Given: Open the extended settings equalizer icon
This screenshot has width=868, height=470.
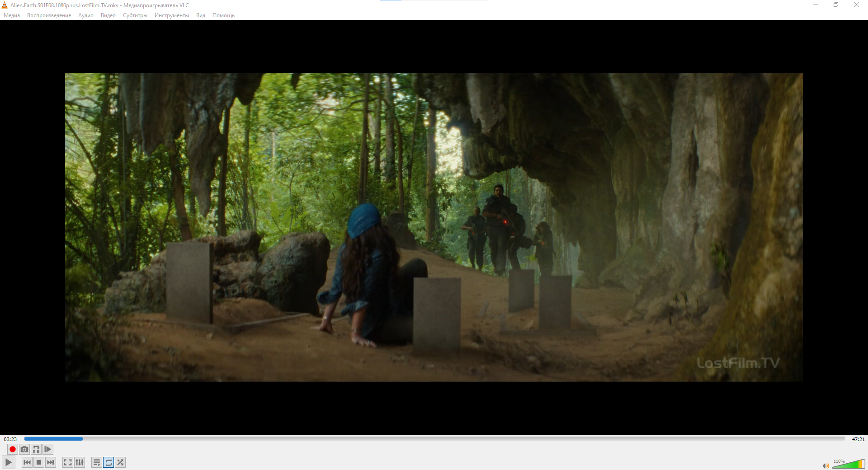Looking at the screenshot, I should [80, 462].
